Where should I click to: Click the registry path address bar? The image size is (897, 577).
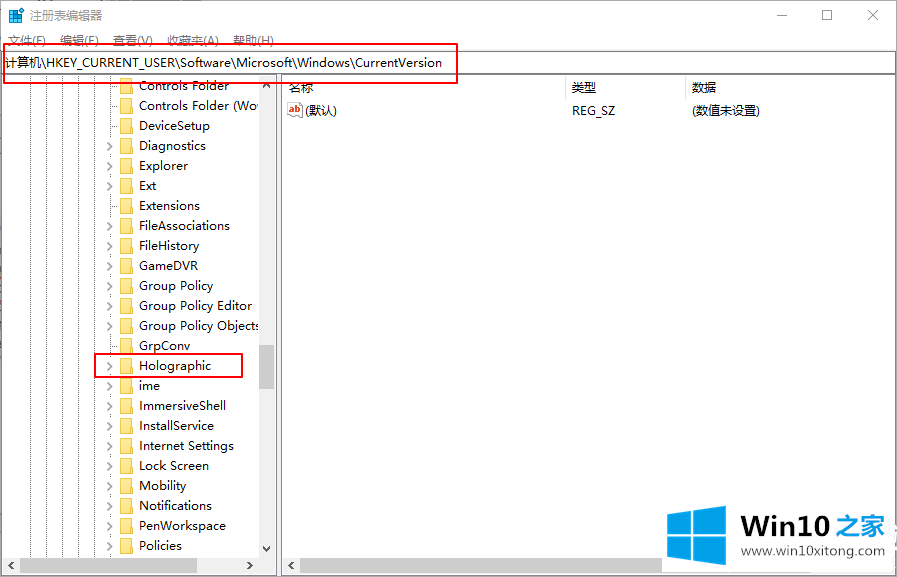[x=448, y=63]
